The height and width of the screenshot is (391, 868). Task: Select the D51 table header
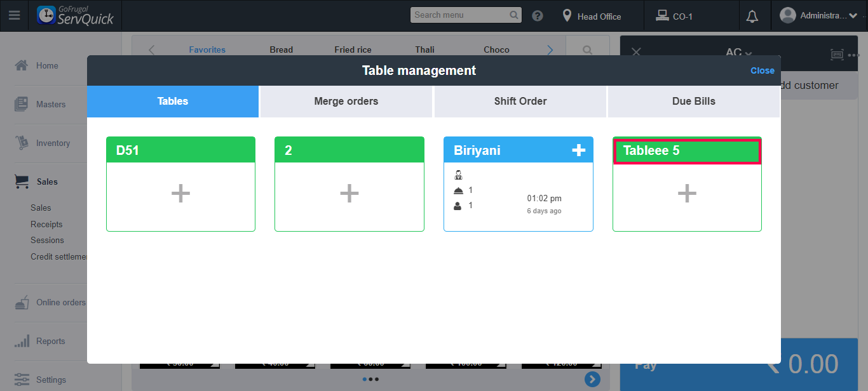pos(180,150)
